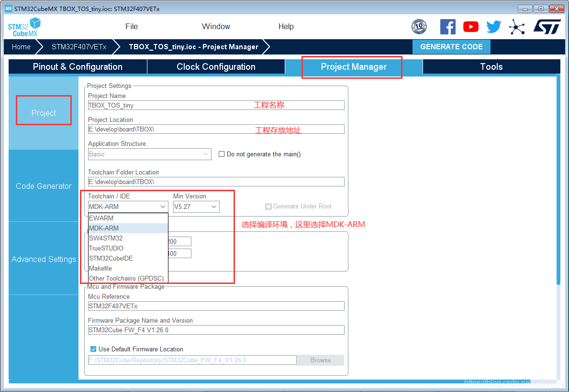The height and width of the screenshot is (392, 569).
Task: Go to Home breadcrumb
Action: (21, 47)
